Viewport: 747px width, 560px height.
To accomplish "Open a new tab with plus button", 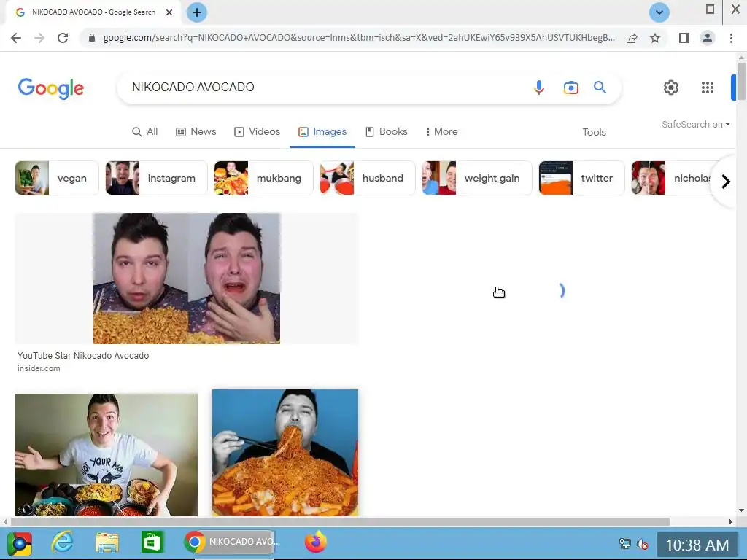I will coord(197,12).
